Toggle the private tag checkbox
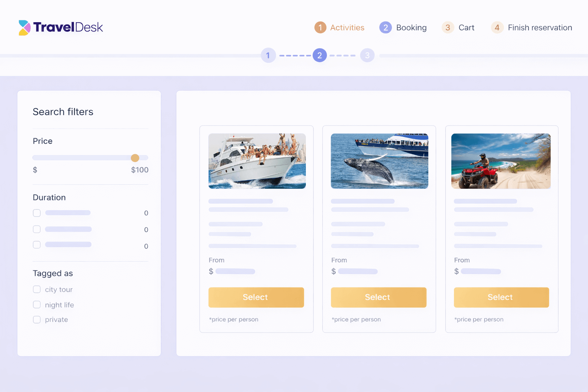Image resolution: width=588 pixels, height=392 pixels. (x=37, y=320)
